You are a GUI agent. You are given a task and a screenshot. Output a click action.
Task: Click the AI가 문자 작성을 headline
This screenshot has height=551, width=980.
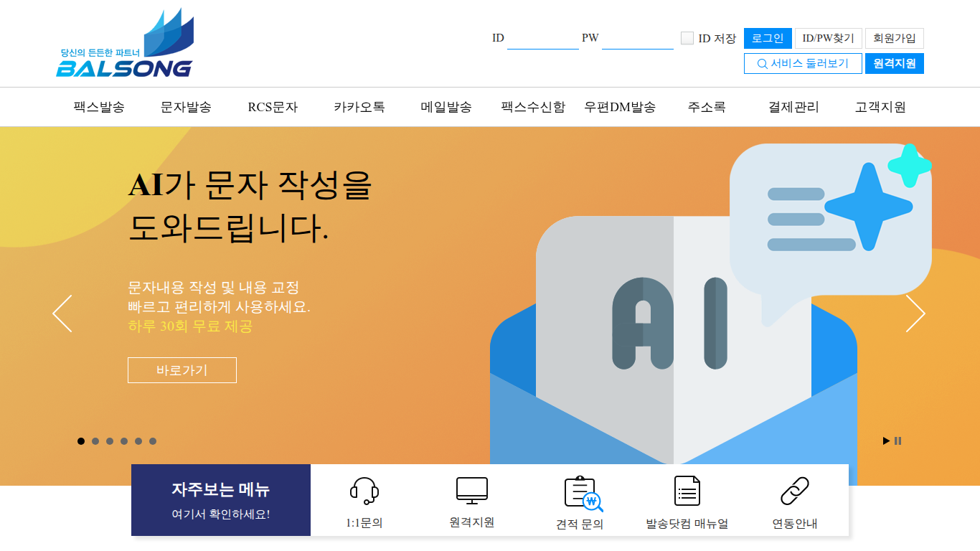pos(250,185)
